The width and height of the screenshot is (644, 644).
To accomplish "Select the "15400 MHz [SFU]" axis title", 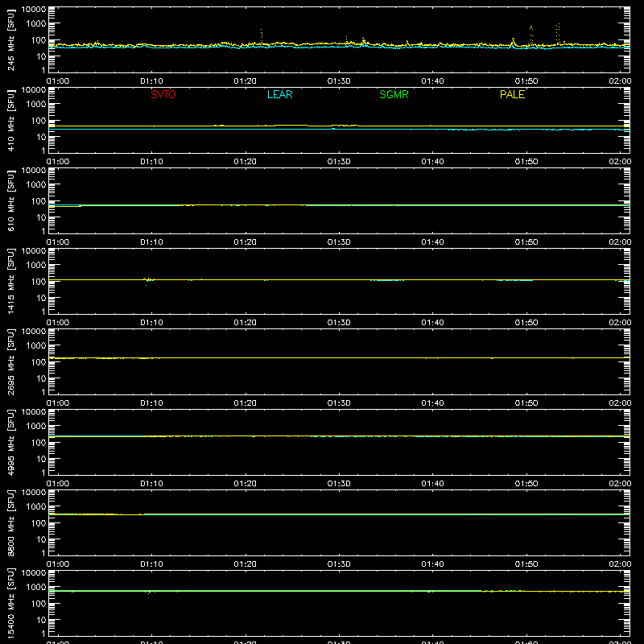I will tap(11, 603).
